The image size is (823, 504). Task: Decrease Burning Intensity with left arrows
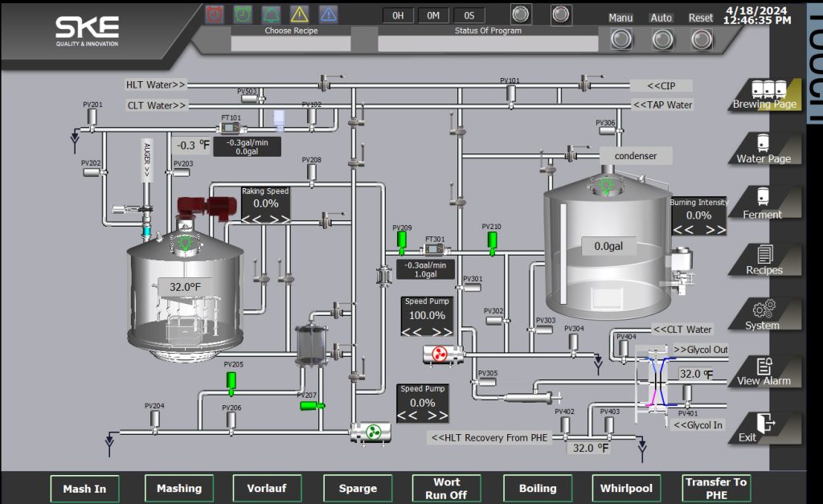coord(682,229)
